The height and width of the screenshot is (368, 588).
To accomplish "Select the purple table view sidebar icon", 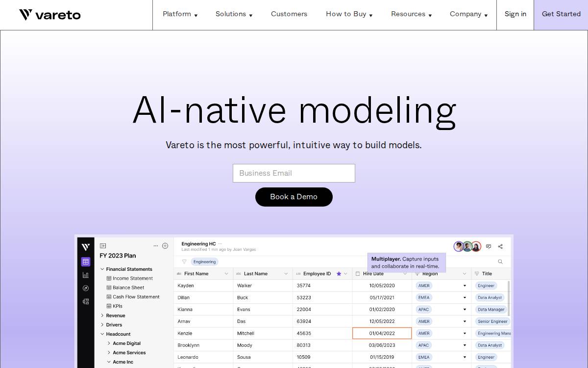I will point(86,262).
